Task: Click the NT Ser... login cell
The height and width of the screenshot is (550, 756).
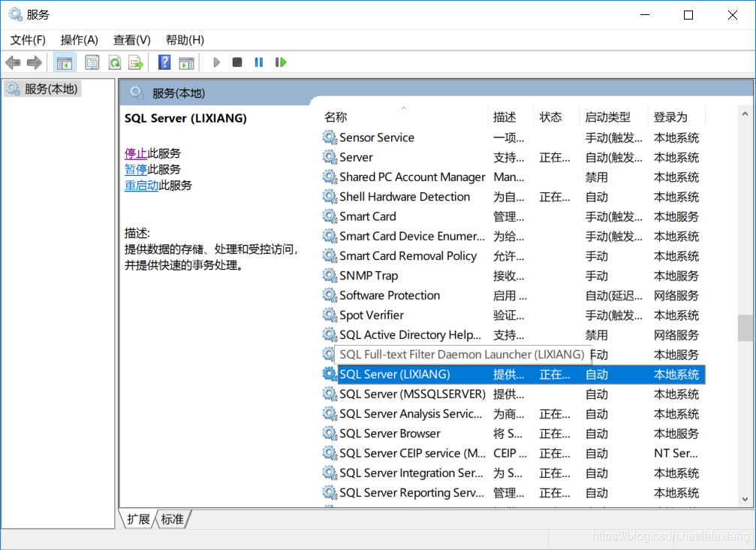Action: click(676, 453)
